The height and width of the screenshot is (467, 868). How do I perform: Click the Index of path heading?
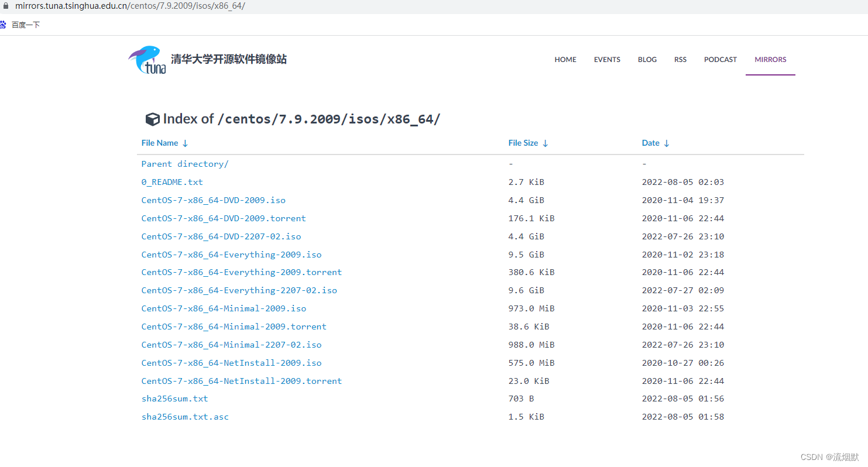301,119
